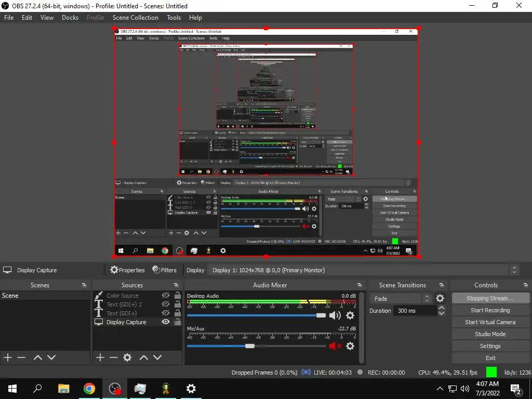
Task: Show Text (GDI+) 2 via eye icon
Action: [166, 304]
